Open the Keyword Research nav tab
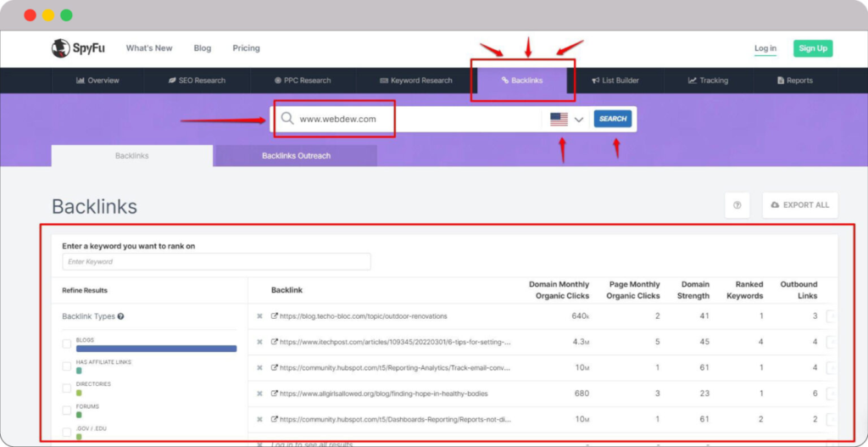Screen dimensions: 868x447 pyautogui.click(x=416, y=81)
